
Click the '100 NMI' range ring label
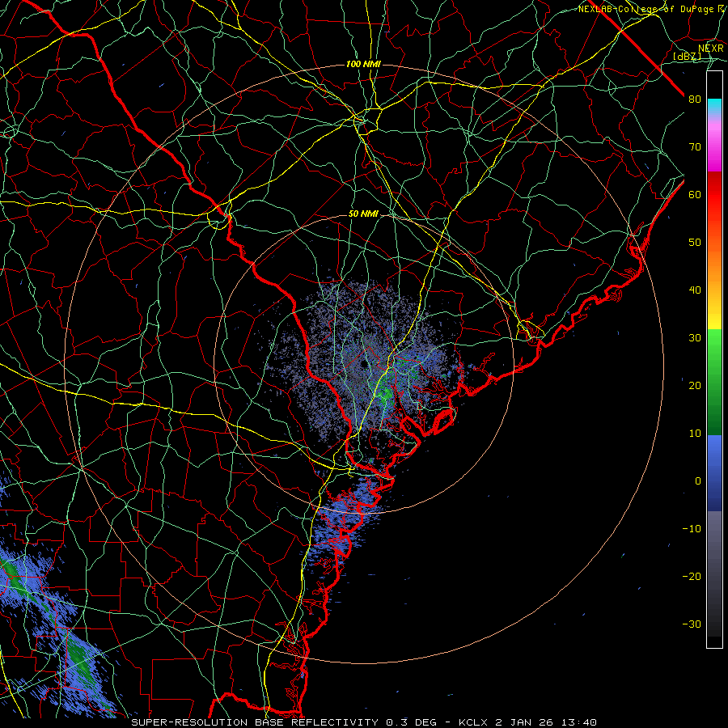click(363, 64)
